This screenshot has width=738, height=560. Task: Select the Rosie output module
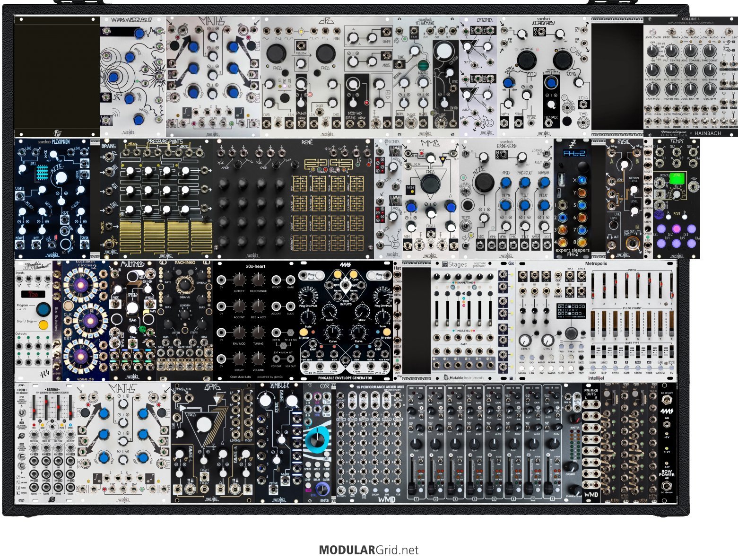point(625,199)
